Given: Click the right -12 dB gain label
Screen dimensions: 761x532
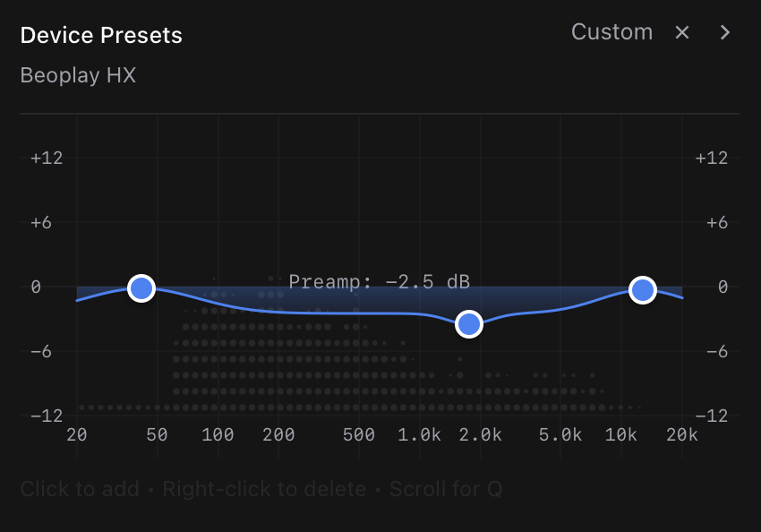Looking at the screenshot, I should click(x=712, y=416).
